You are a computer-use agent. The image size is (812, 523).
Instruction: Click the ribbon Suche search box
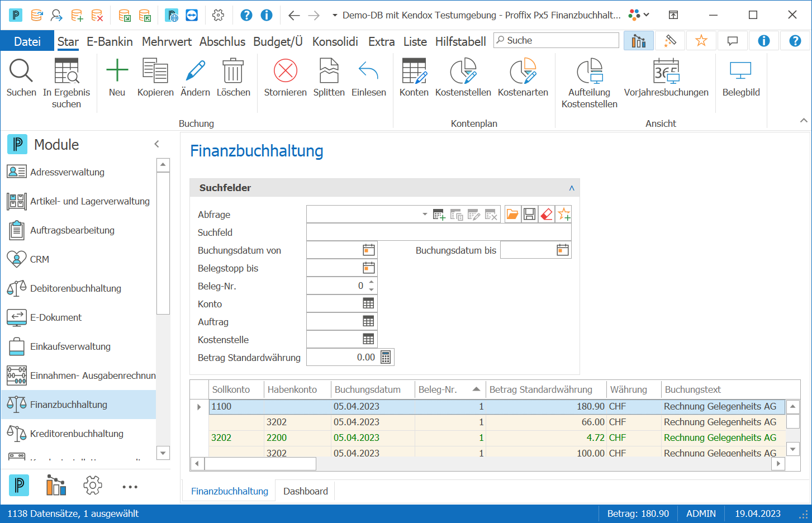tap(556, 40)
